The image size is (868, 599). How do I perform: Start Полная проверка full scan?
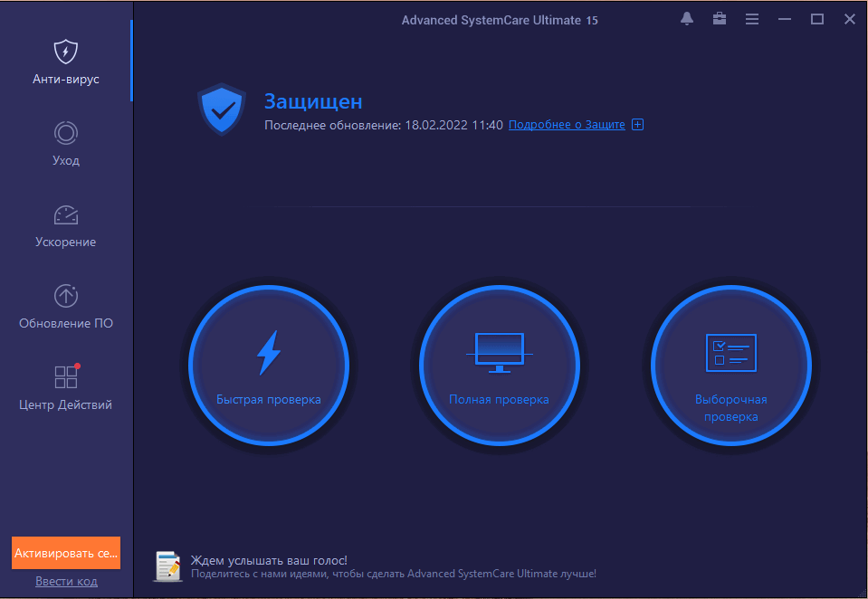point(500,366)
